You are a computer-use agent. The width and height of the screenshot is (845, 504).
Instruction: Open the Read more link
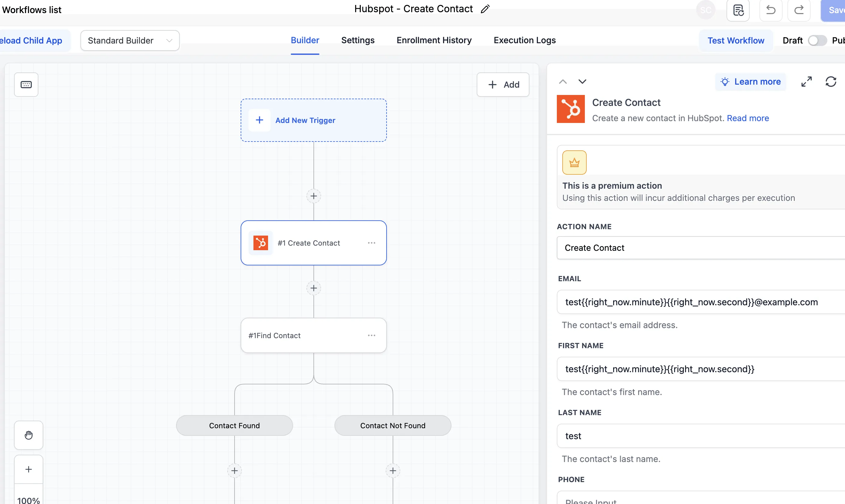(x=748, y=118)
